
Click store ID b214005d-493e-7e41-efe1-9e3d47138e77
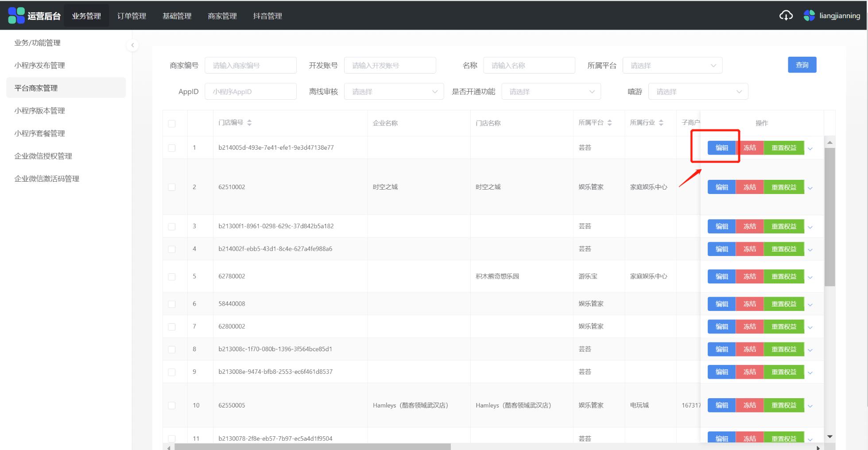[x=276, y=148]
